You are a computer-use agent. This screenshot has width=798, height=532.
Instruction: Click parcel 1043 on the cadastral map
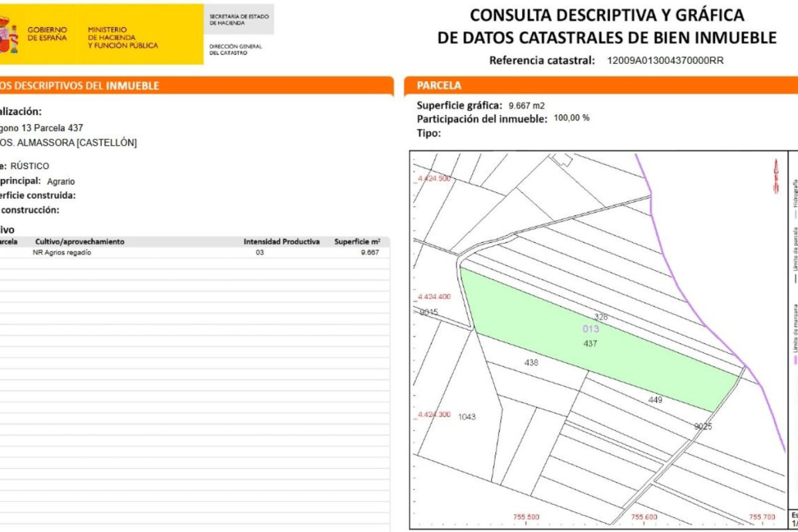[467, 417]
